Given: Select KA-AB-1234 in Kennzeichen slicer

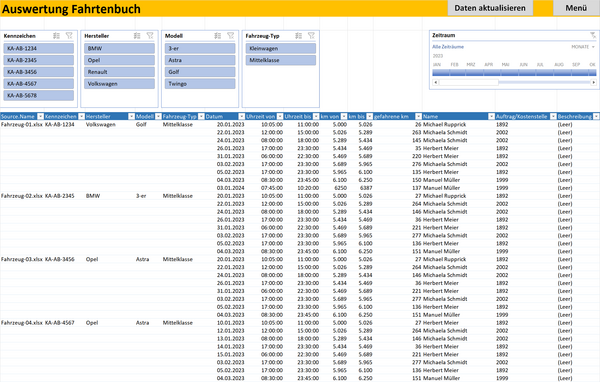Looking at the screenshot, I should tap(39, 48).
